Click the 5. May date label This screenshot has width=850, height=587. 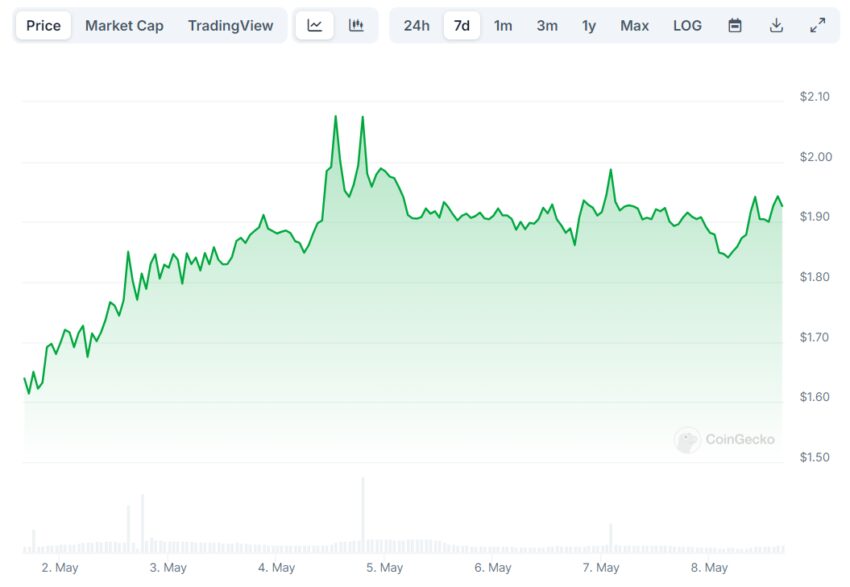pos(384,567)
